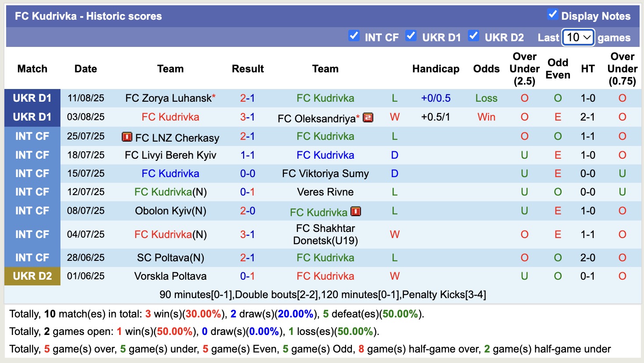Image resolution: width=644 pixels, height=363 pixels.
Task: Click the UKR D2 league badge on the 01/06 row
Action: 32,276
